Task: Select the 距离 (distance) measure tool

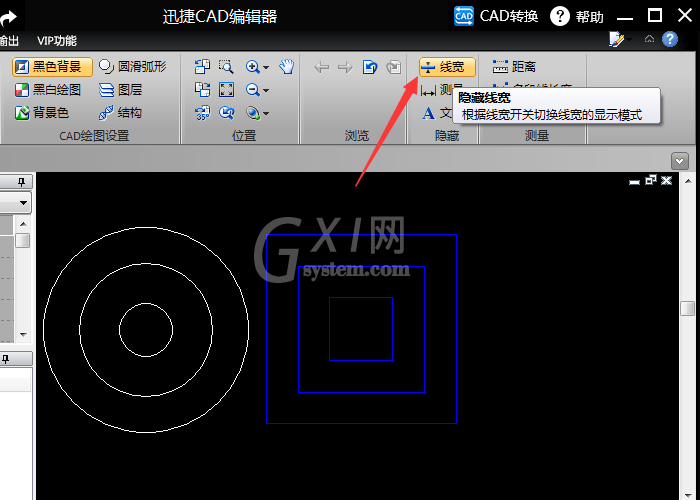Action: click(x=514, y=67)
